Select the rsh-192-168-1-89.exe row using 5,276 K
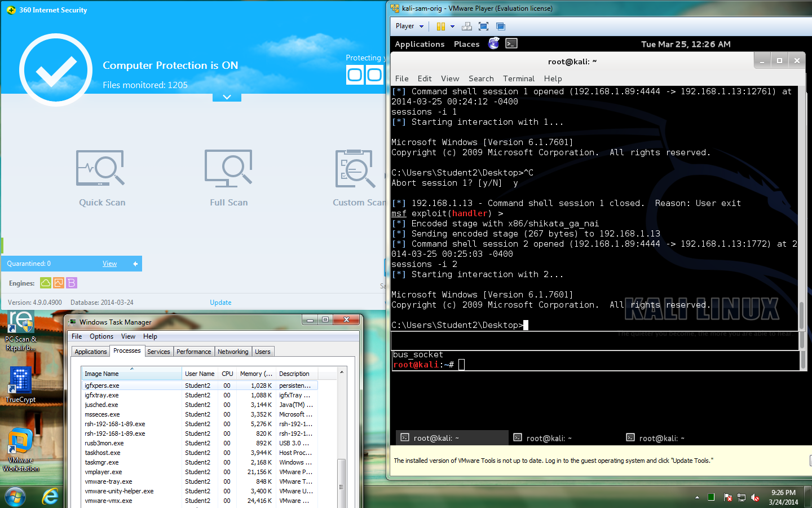812x508 pixels. tap(200, 424)
